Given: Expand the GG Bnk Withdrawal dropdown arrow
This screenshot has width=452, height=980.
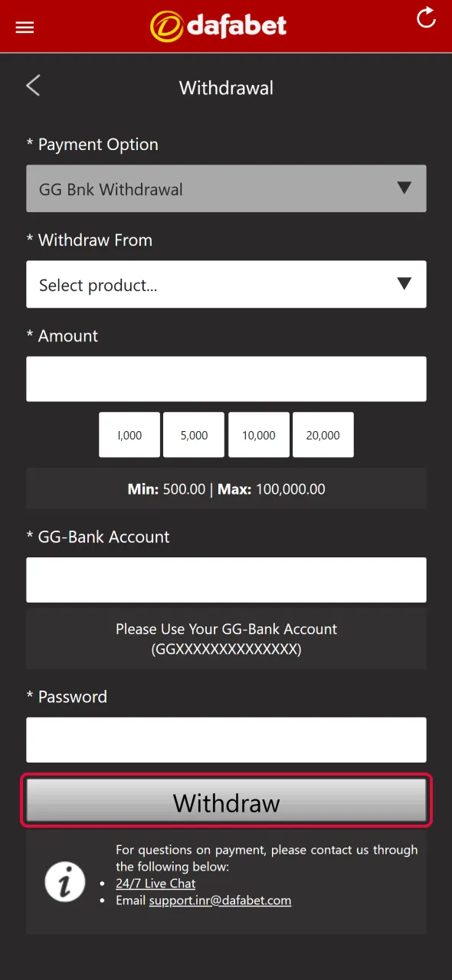Looking at the screenshot, I should pos(405,188).
